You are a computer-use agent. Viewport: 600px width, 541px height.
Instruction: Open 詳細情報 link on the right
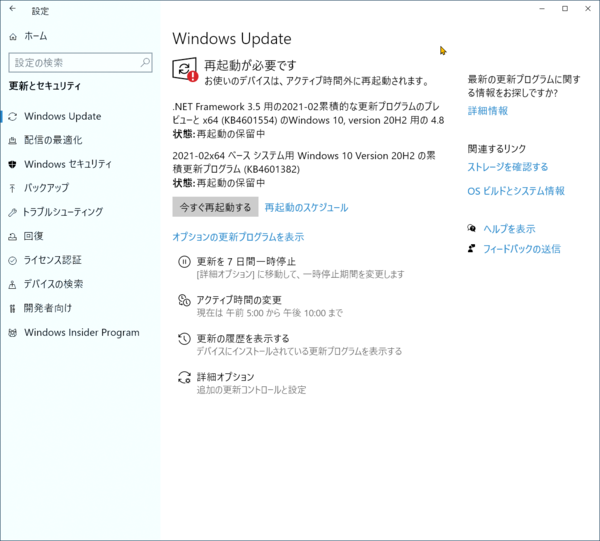(x=488, y=111)
